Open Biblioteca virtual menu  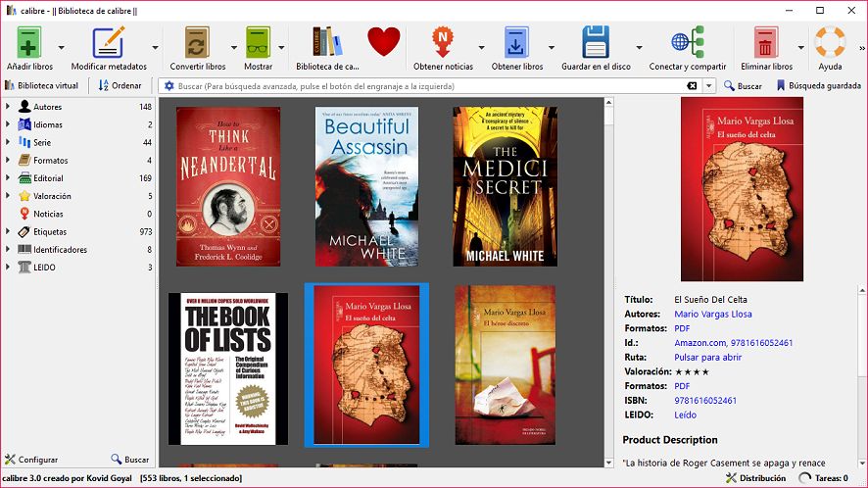[41, 85]
